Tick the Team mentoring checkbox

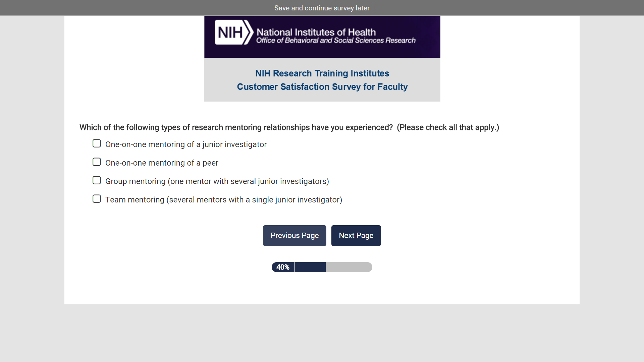[97, 199]
